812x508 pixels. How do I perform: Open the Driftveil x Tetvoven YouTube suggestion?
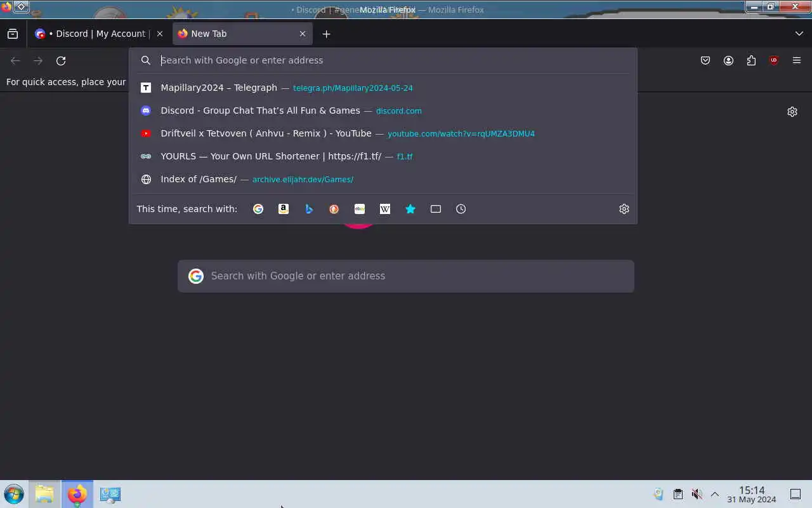383,133
